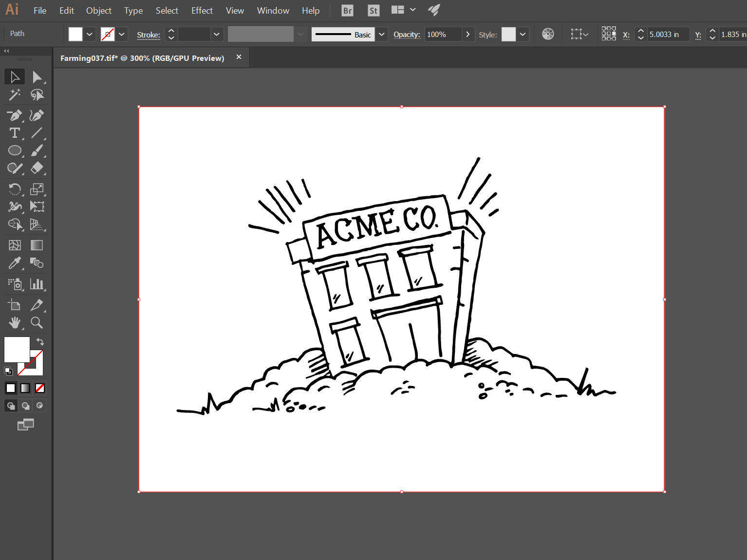
Task: Activate the Type tool
Action: [14, 133]
